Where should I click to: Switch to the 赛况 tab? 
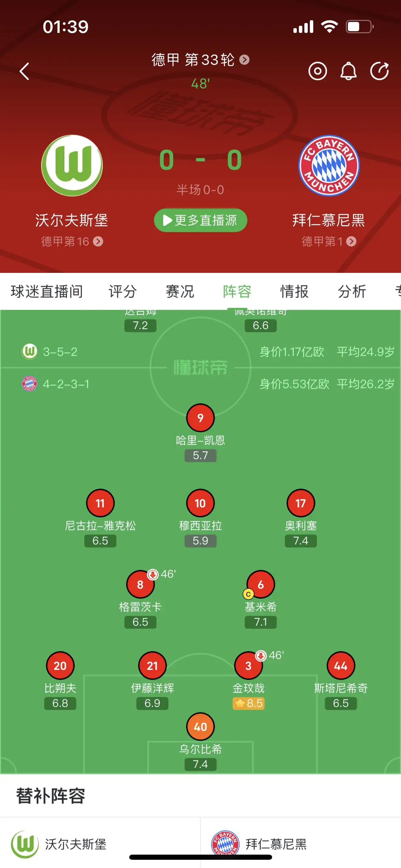point(180,291)
